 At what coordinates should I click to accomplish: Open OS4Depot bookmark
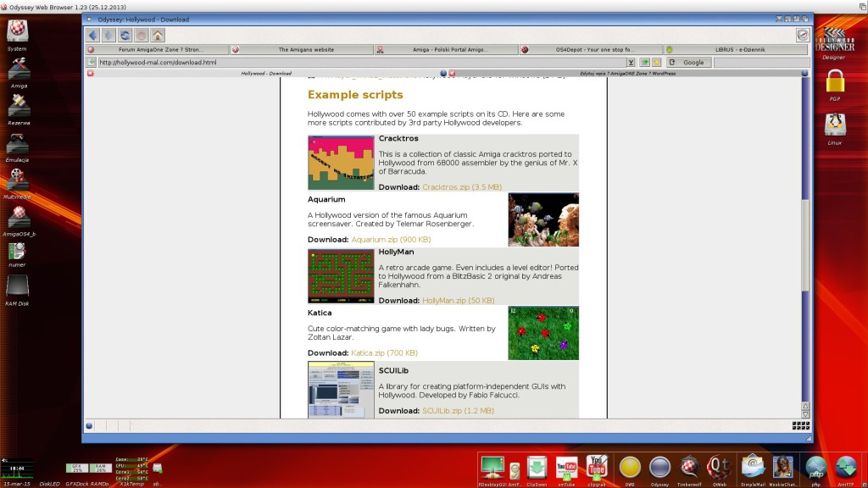[x=591, y=49]
